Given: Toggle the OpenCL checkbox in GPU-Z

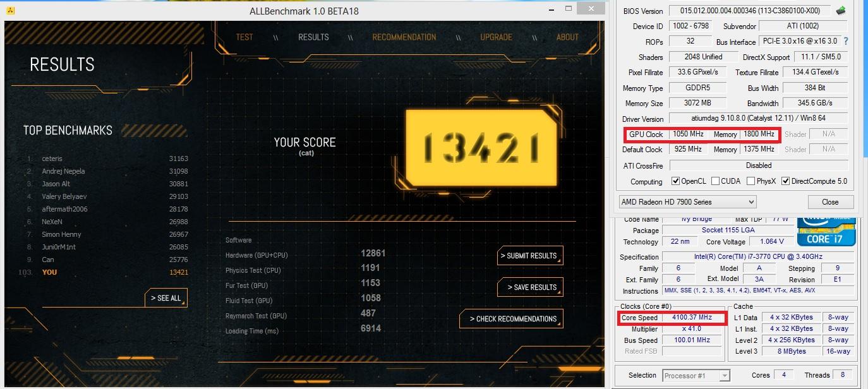Looking at the screenshot, I should [x=677, y=181].
